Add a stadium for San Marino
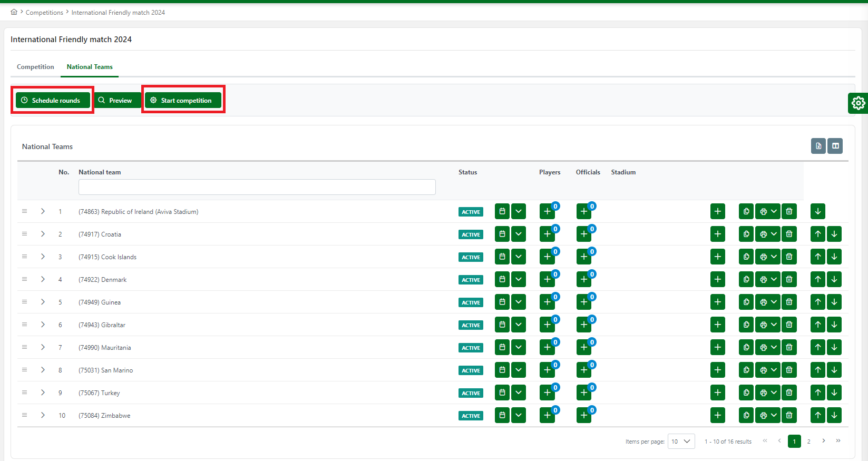868x461 pixels. tap(717, 370)
